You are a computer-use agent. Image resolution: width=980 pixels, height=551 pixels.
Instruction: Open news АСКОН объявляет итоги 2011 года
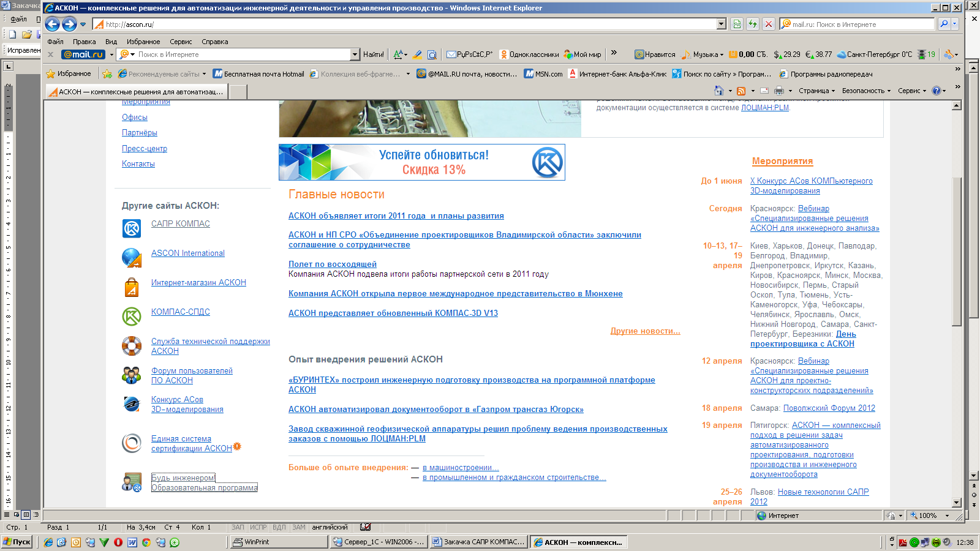(x=396, y=216)
